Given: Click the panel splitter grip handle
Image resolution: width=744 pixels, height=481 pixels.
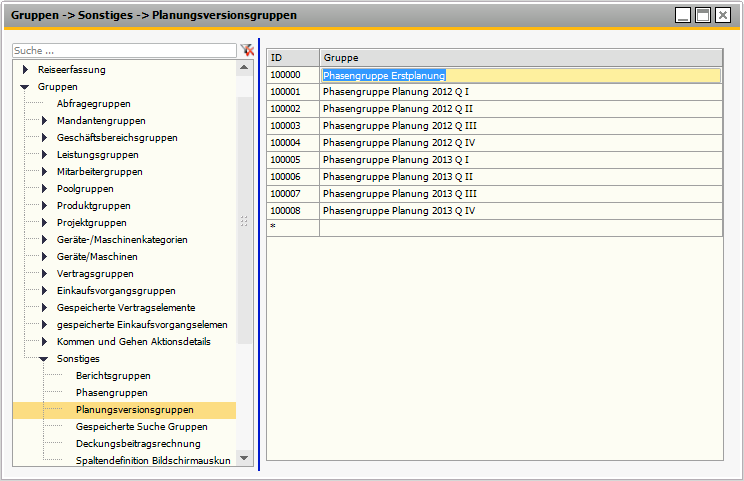Looking at the screenshot, I should 244,222.
